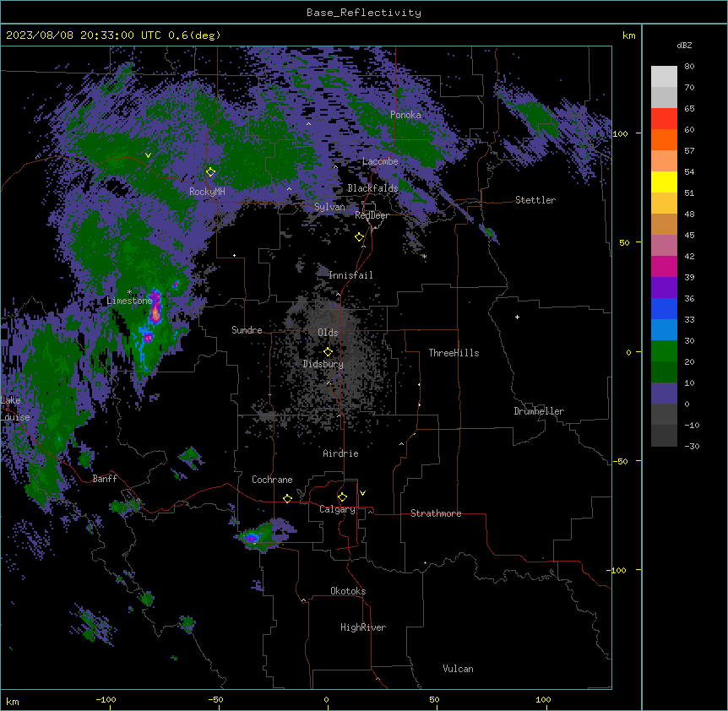Click the -100 tick on the bottom axis
This screenshot has width=728, height=711.
106,699
